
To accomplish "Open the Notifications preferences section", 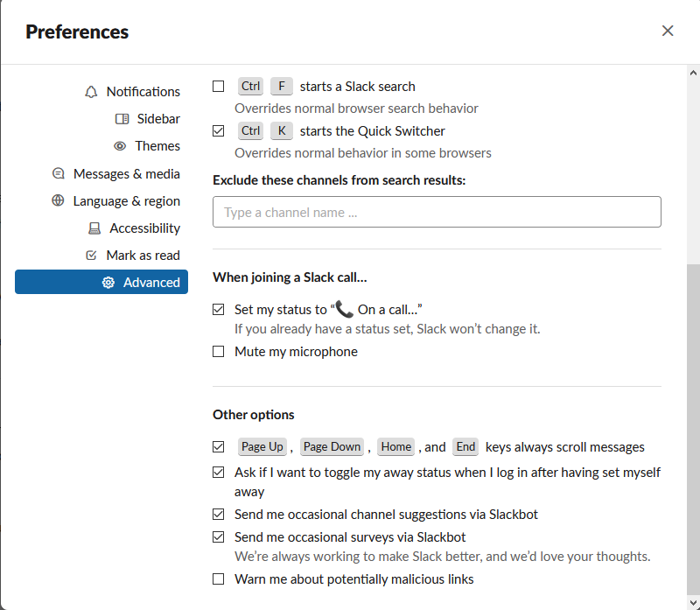I will [101, 92].
